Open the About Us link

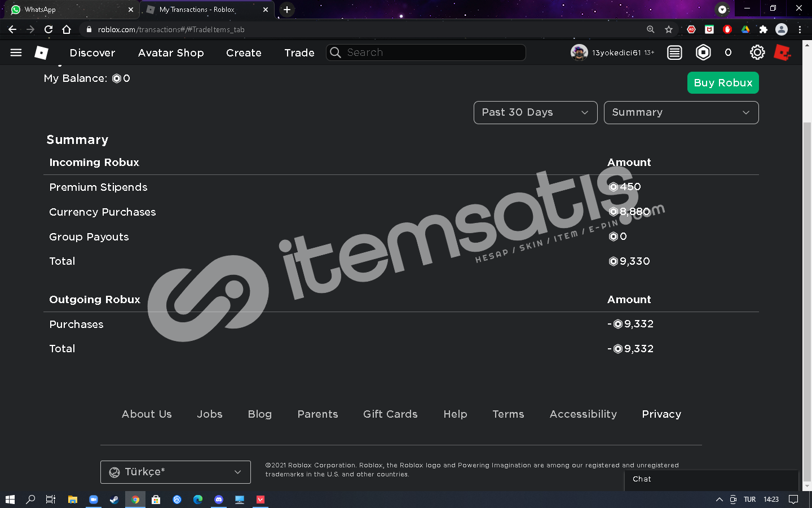(147, 414)
